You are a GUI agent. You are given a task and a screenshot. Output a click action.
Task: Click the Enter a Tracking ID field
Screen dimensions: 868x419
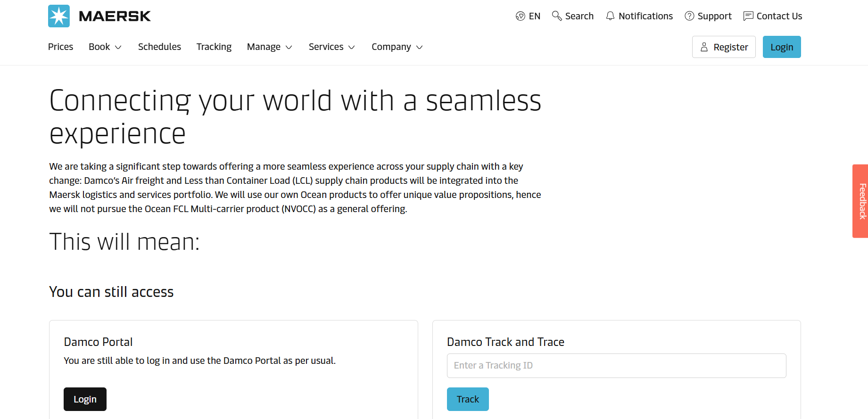pos(617,366)
